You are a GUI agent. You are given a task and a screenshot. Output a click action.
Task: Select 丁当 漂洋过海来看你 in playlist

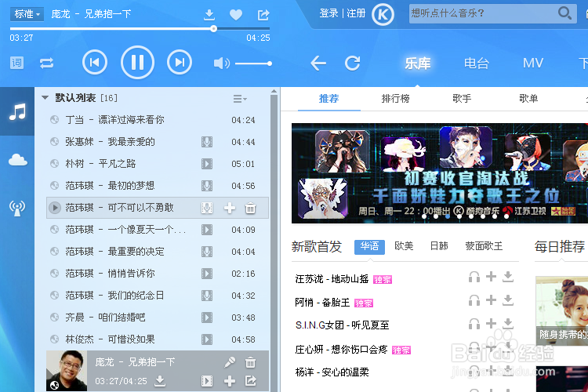(158, 120)
